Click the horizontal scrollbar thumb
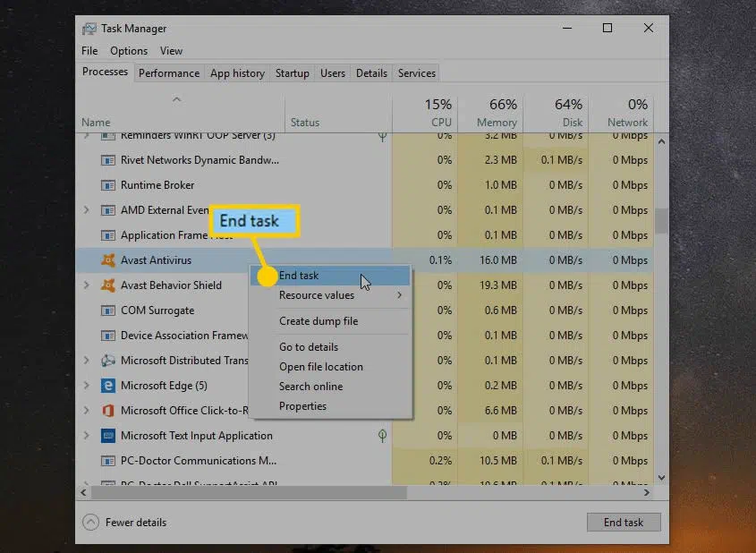Image resolution: width=756 pixels, height=553 pixels. pos(249,493)
